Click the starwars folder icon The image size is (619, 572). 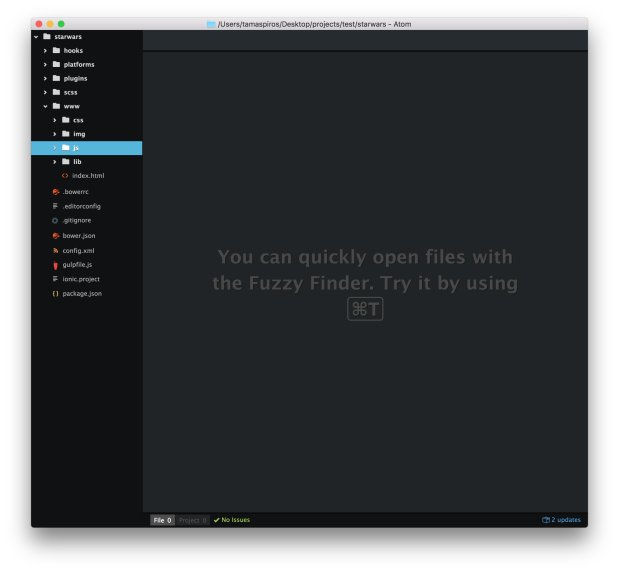[47, 36]
